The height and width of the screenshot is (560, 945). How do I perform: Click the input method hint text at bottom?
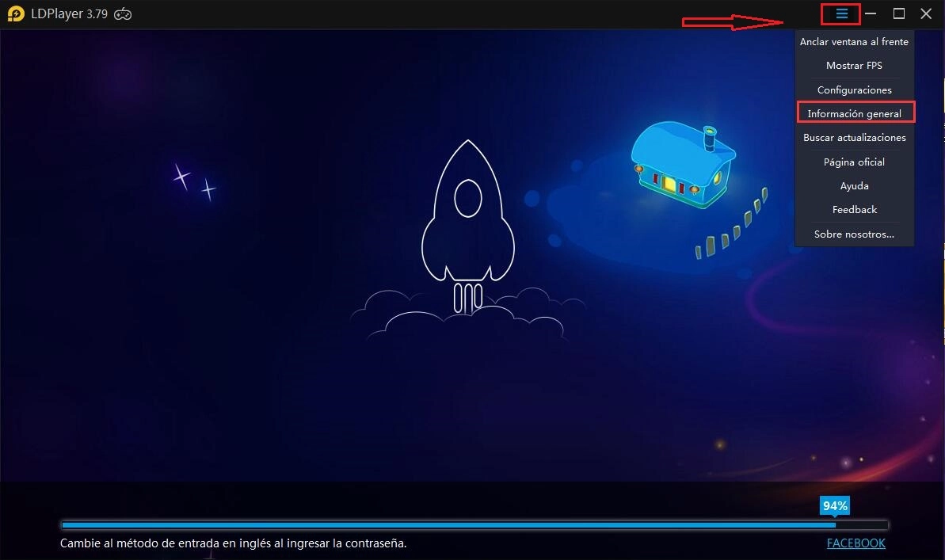(x=232, y=543)
